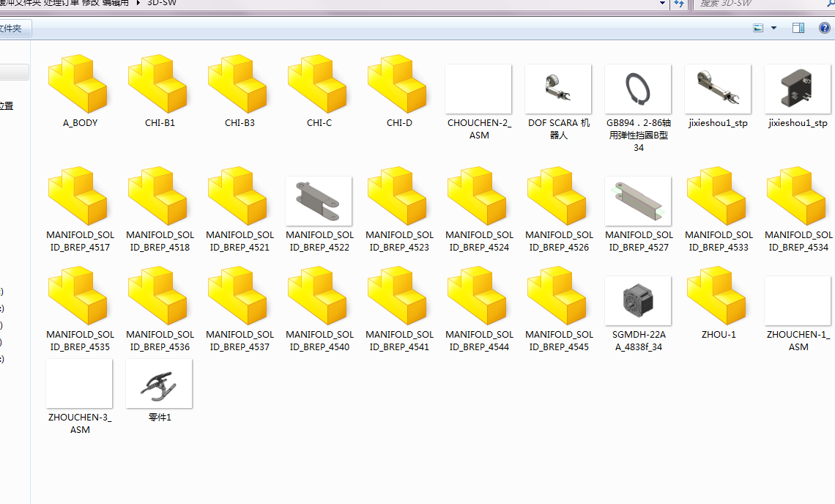Select jixieshou1_stp dark bracket thumbnail
The image size is (835, 504).
point(798,89)
